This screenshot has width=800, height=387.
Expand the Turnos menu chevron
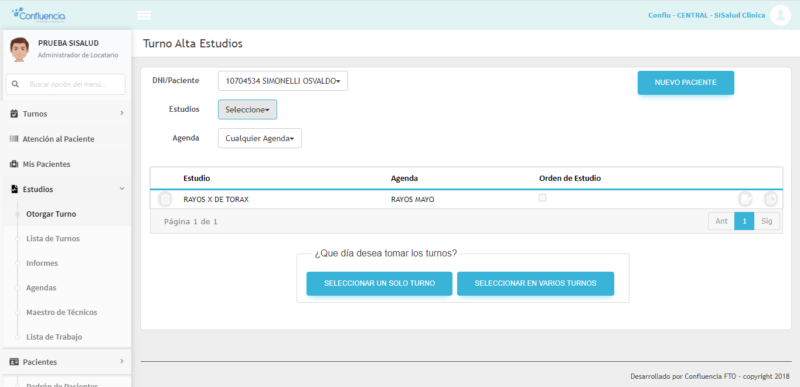click(x=122, y=113)
